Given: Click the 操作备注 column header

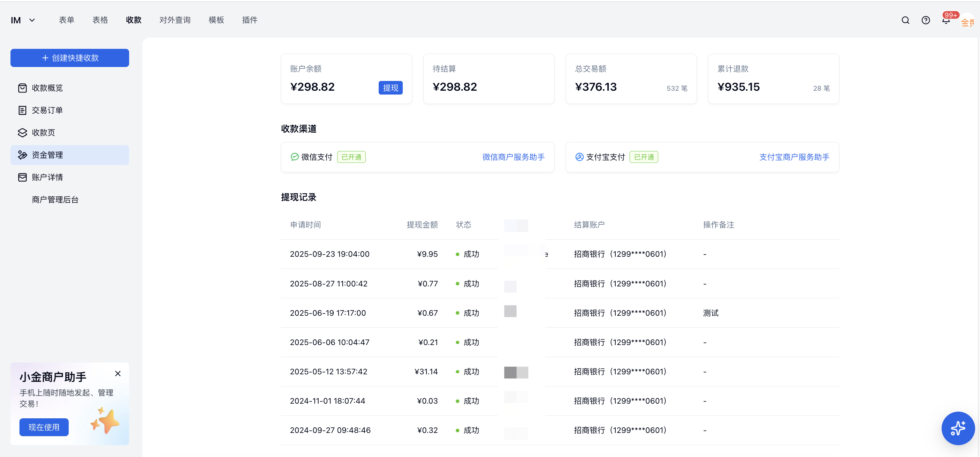Looking at the screenshot, I should pyautogui.click(x=718, y=225).
